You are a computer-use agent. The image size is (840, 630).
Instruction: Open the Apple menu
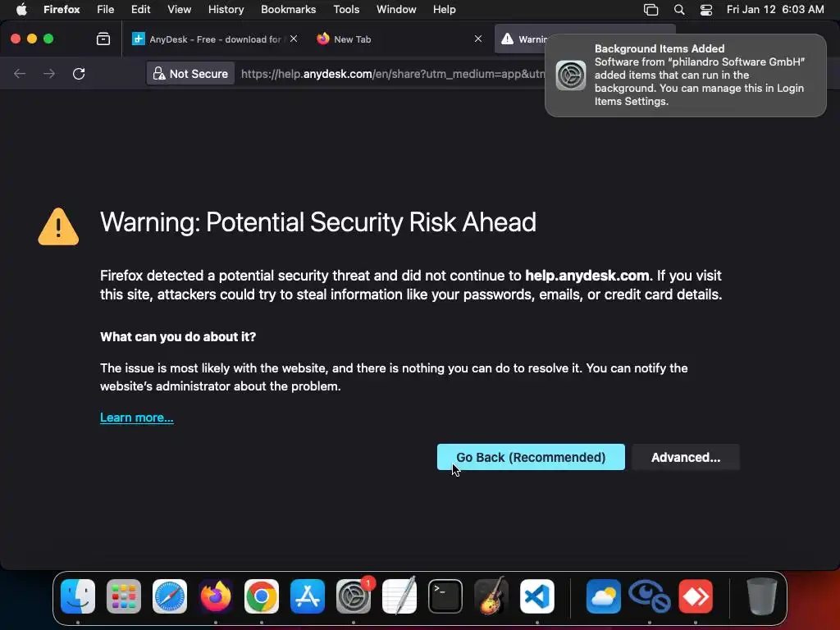21,9
